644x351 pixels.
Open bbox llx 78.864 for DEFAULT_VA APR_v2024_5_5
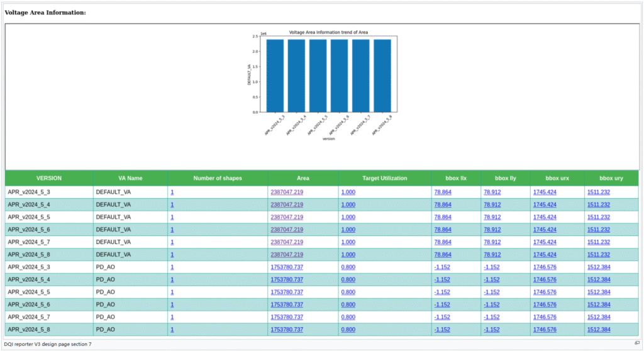click(x=443, y=217)
